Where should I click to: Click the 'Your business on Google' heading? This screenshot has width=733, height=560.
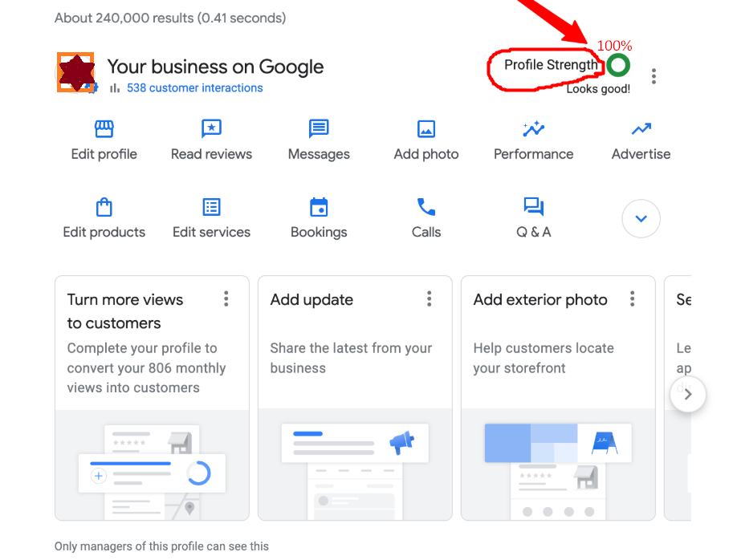(215, 67)
